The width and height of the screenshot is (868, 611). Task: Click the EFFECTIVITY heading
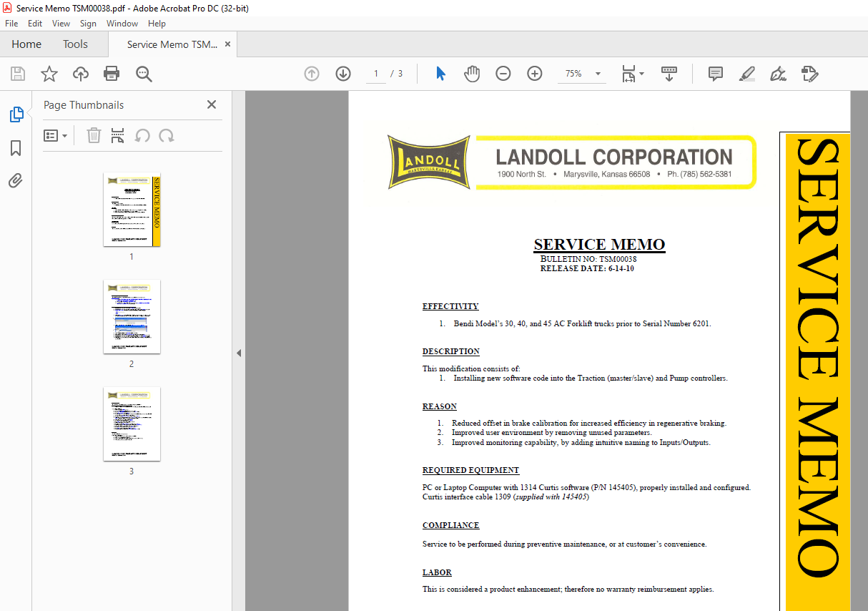tap(450, 306)
